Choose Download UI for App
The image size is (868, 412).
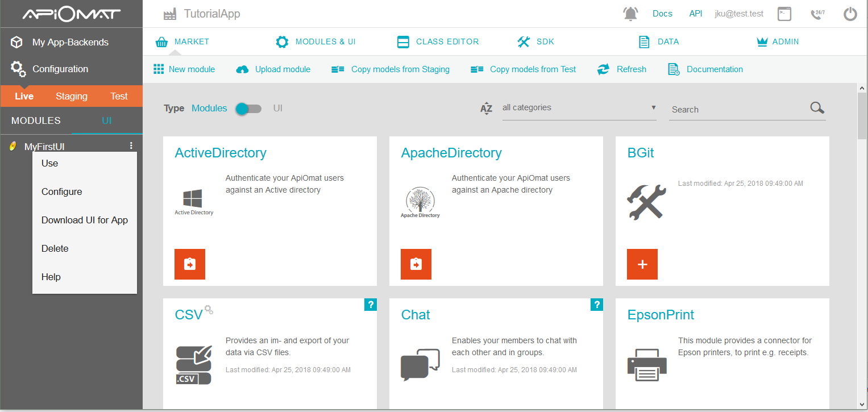(85, 220)
